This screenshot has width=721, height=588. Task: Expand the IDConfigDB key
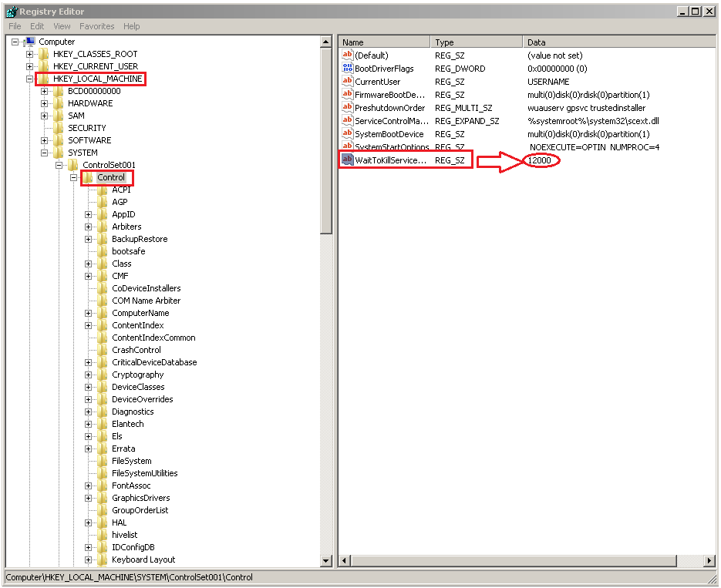88,548
